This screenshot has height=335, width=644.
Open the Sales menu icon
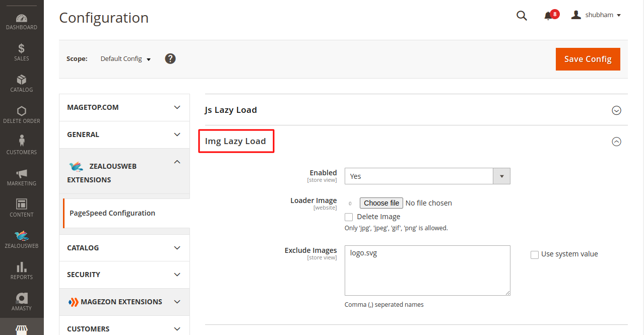(22, 52)
